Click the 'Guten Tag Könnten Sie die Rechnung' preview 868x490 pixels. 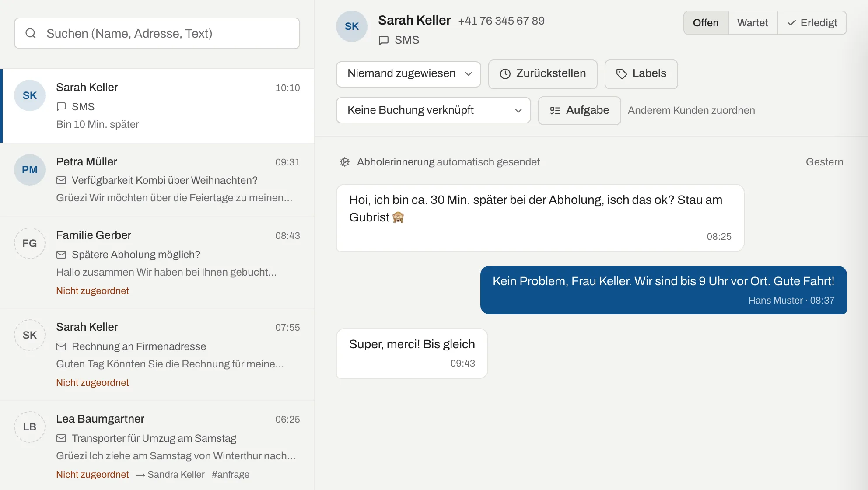tap(170, 364)
